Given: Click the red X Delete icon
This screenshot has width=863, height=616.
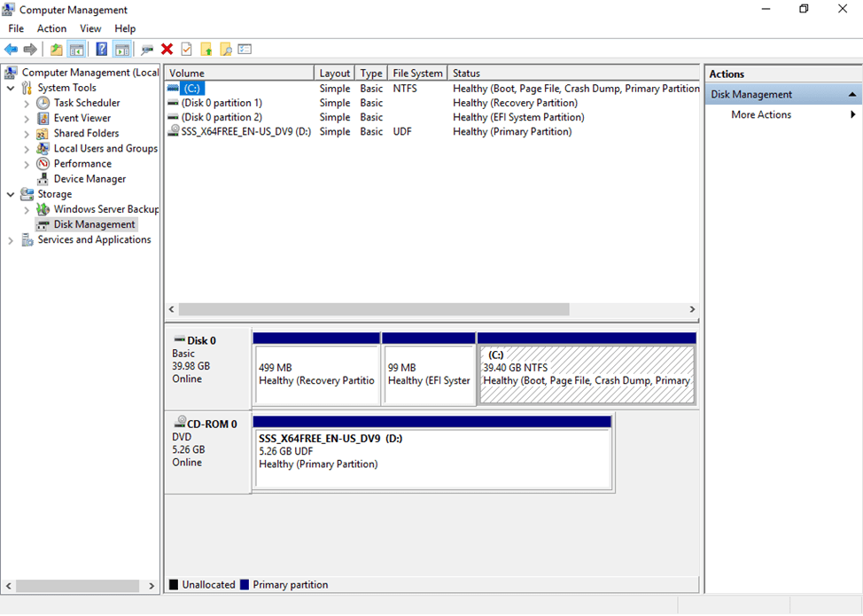Looking at the screenshot, I should [167, 50].
